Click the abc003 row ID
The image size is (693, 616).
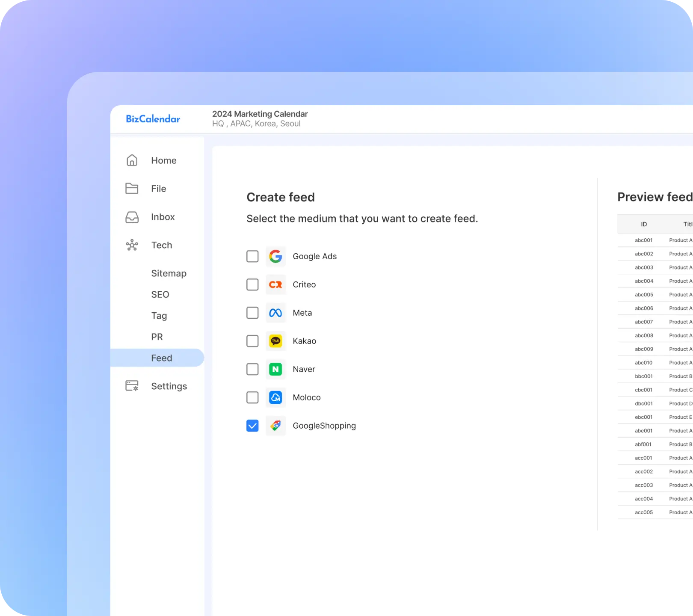(644, 267)
